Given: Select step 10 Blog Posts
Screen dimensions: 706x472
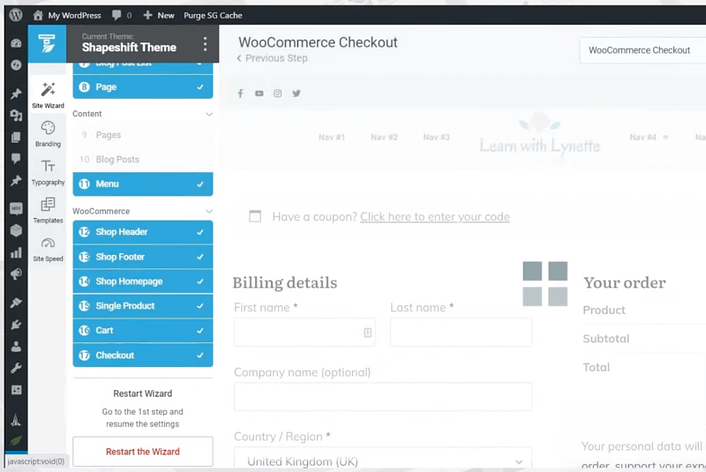Looking at the screenshot, I should coord(143,159).
